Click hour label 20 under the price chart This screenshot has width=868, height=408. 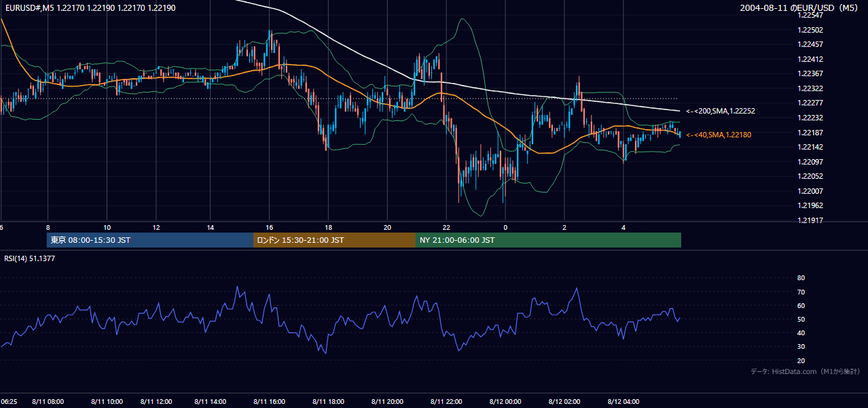tap(387, 227)
